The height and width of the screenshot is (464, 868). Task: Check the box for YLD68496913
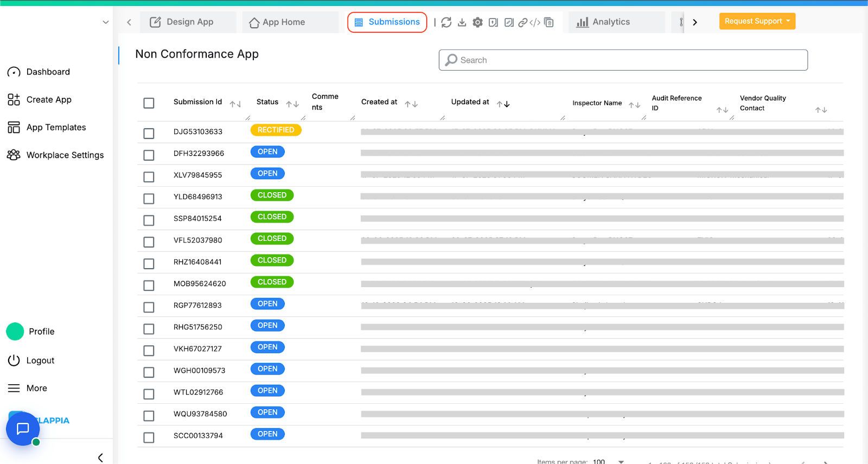[149, 199]
